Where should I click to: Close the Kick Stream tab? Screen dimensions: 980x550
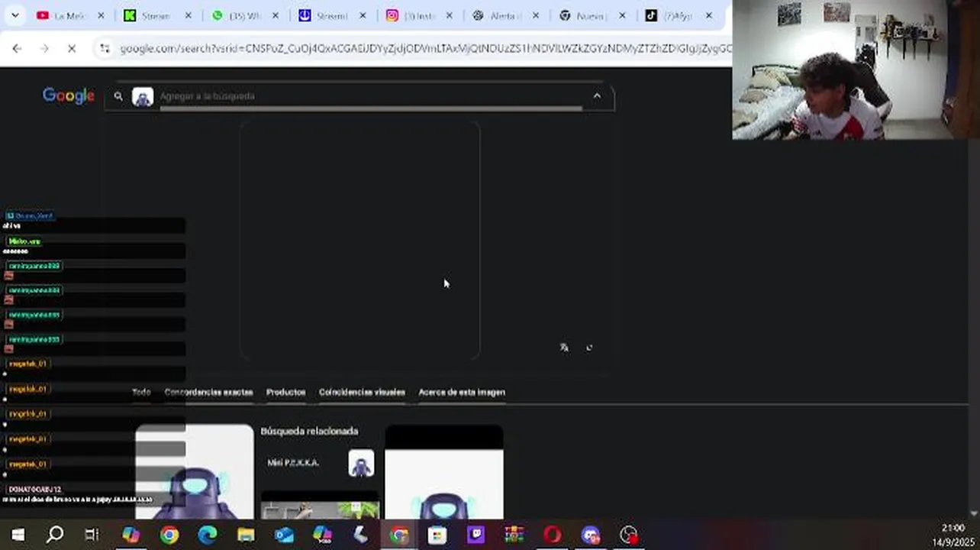(189, 15)
